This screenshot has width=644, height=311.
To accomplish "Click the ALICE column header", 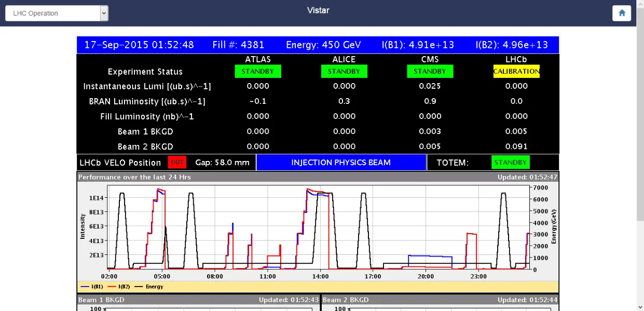I will 344,60.
